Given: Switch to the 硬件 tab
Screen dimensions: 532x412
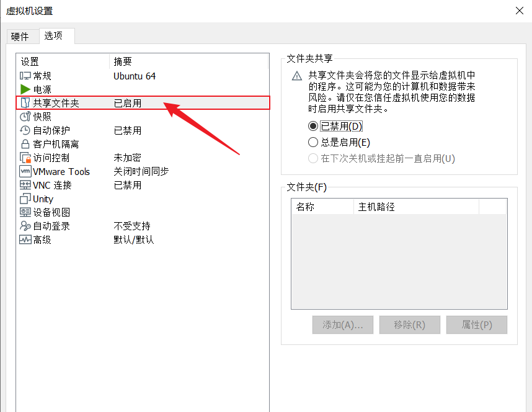Looking at the screenshot, I should pos(20,37).
